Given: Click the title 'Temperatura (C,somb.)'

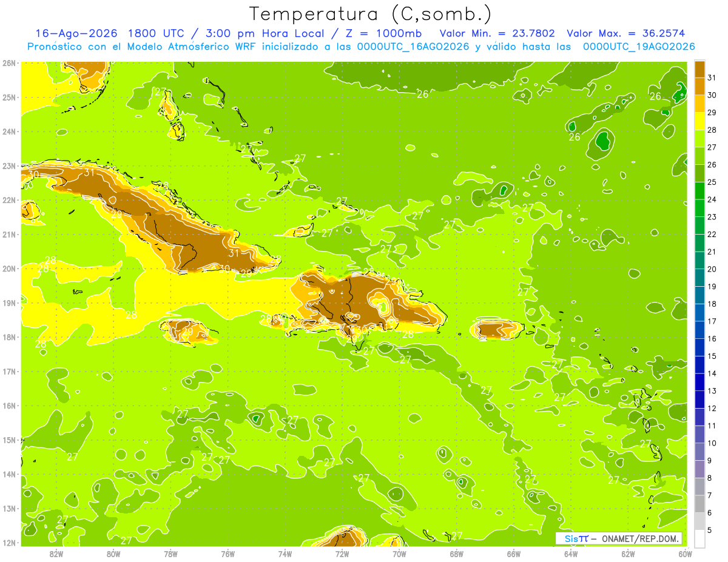Looking at the screenshot, I should coord(371,14).
